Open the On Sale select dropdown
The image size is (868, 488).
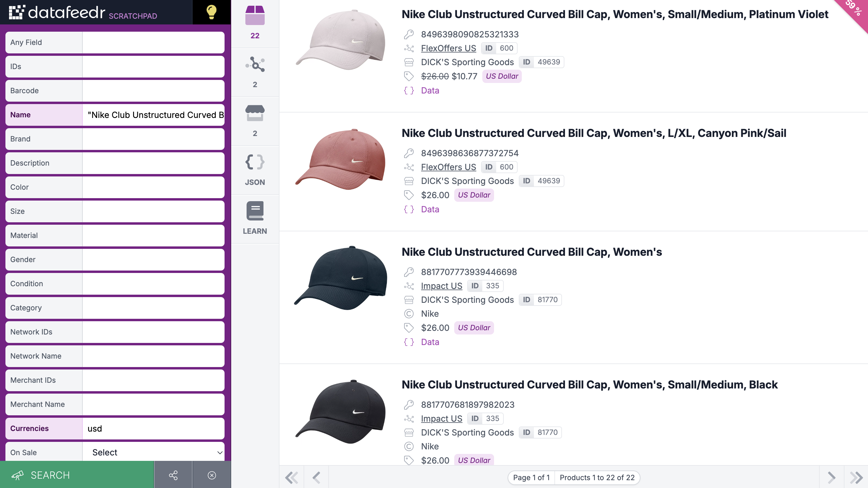(154, 452)
